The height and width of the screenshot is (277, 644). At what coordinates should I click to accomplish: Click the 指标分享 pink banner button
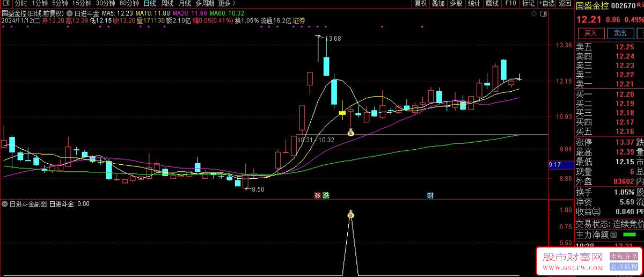[624, 257]
